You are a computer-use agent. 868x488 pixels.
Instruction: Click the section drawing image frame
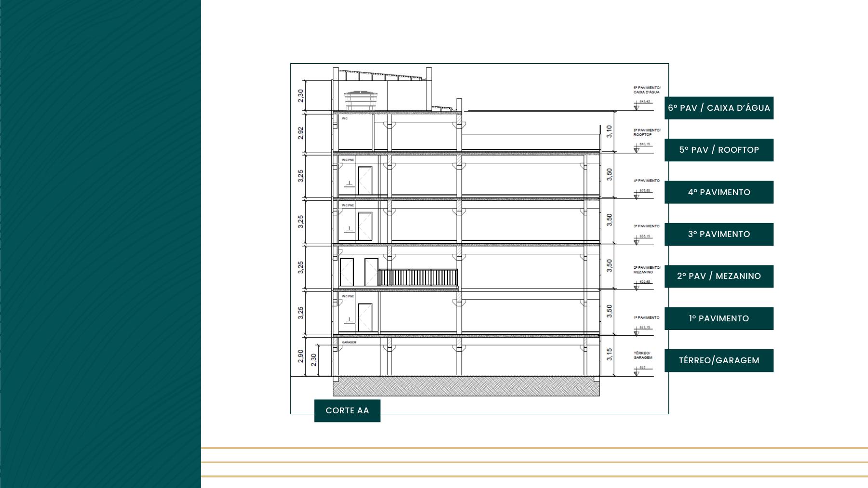479,238
